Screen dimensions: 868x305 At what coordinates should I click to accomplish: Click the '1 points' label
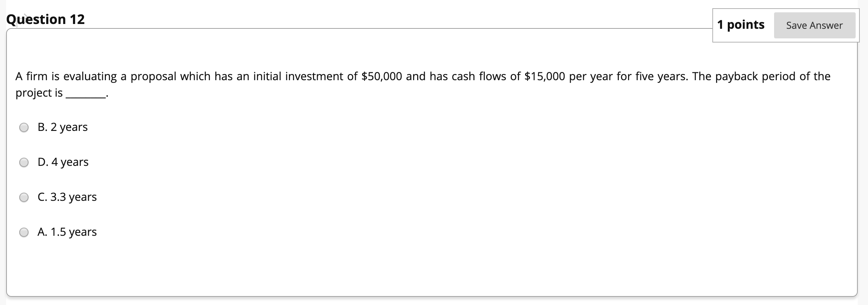coord(740,24)
